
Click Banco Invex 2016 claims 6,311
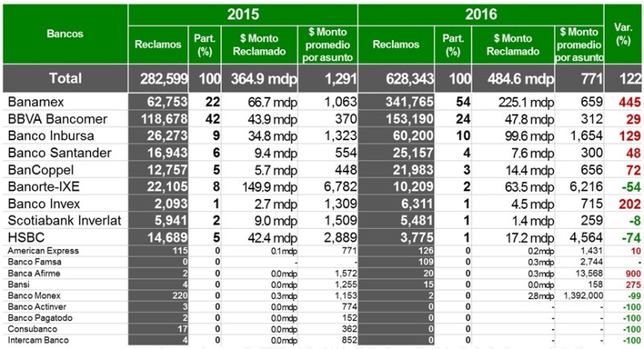(x=416, y=204)
